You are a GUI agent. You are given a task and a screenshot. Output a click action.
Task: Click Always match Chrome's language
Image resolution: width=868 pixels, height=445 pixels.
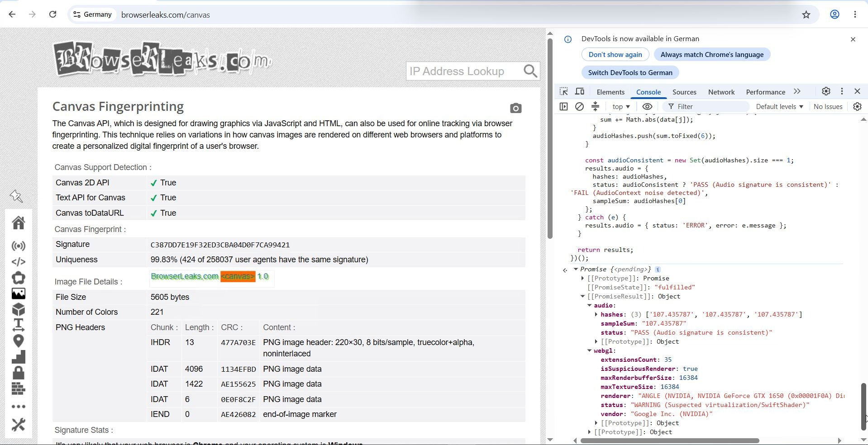[712, 55]
